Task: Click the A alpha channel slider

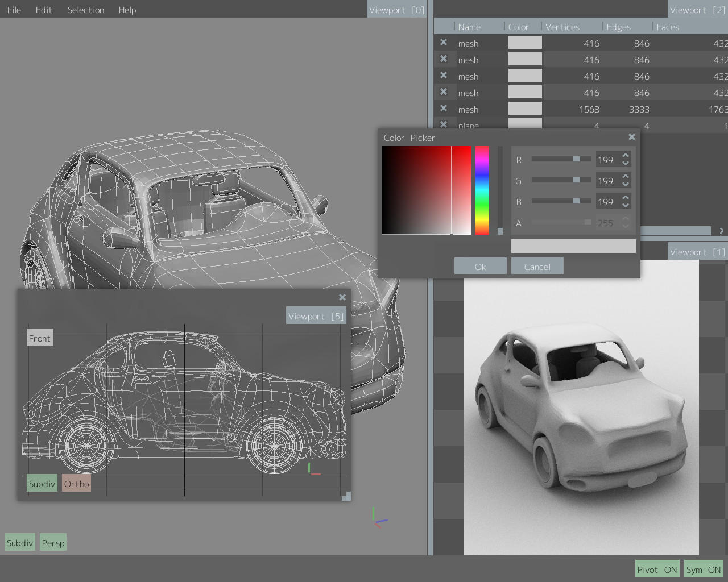Action: coord(561,222)
